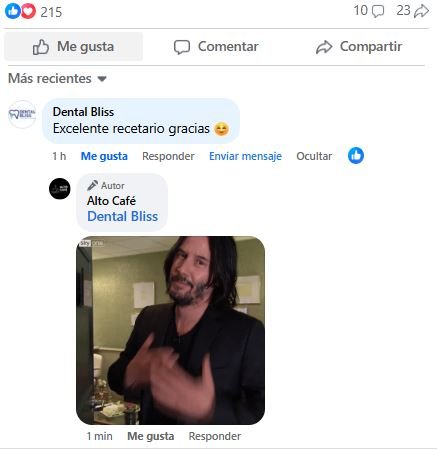437x451 pixels.
Task: Click the Enviar mensaje link
Action: point(245,156)
